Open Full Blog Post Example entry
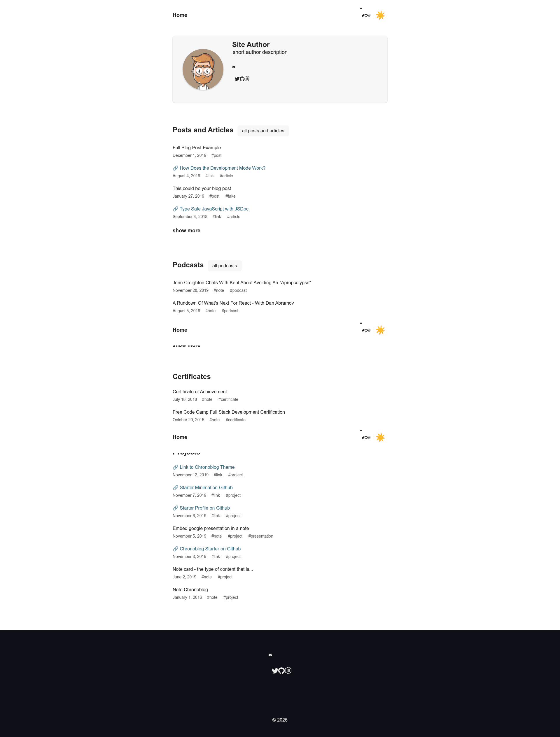The width and height of the screenshot is (560, 737). (197, 148)
